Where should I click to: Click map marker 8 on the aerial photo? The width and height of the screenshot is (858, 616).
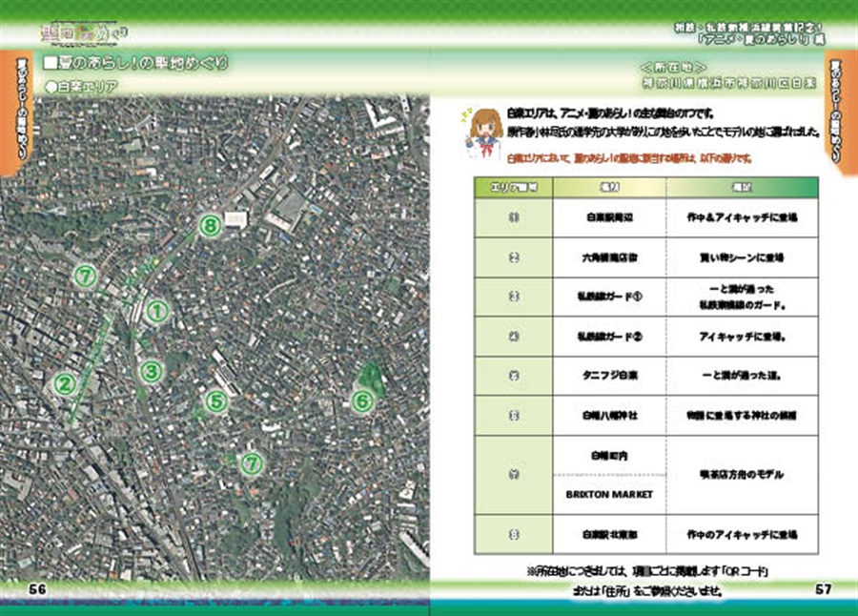click(x=210, y=225)
